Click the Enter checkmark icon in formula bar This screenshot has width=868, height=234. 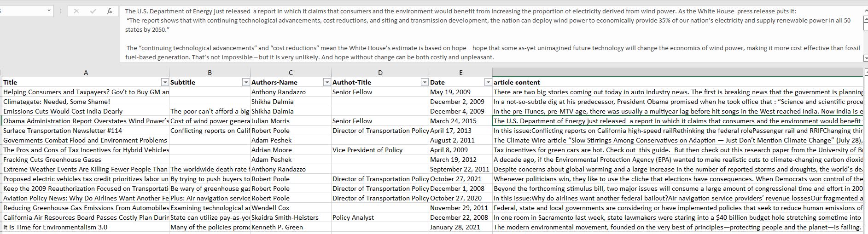click(93, 11)
